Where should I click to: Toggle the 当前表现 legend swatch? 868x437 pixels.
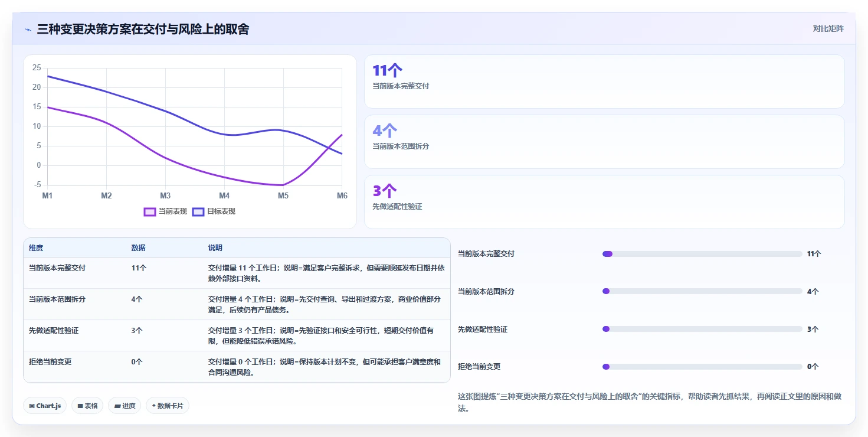(x=150, y=211)
